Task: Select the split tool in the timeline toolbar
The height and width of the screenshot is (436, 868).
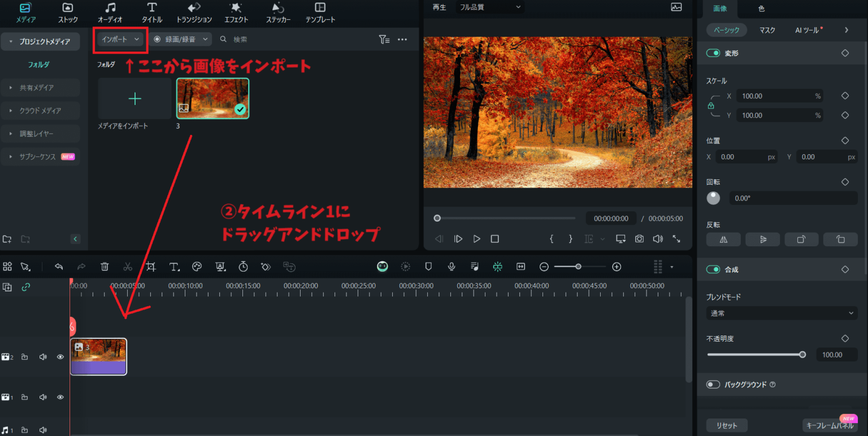Action: click(x=128, y=266)
